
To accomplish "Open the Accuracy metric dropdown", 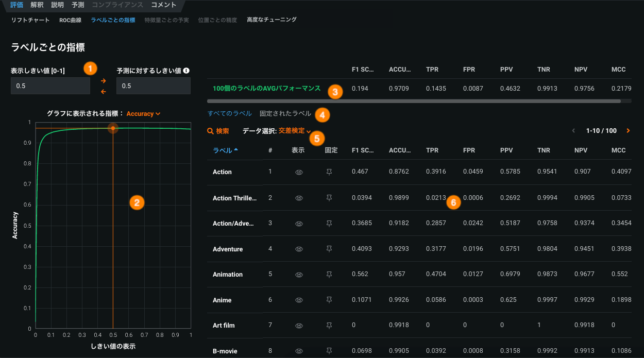I will point(143,113).
